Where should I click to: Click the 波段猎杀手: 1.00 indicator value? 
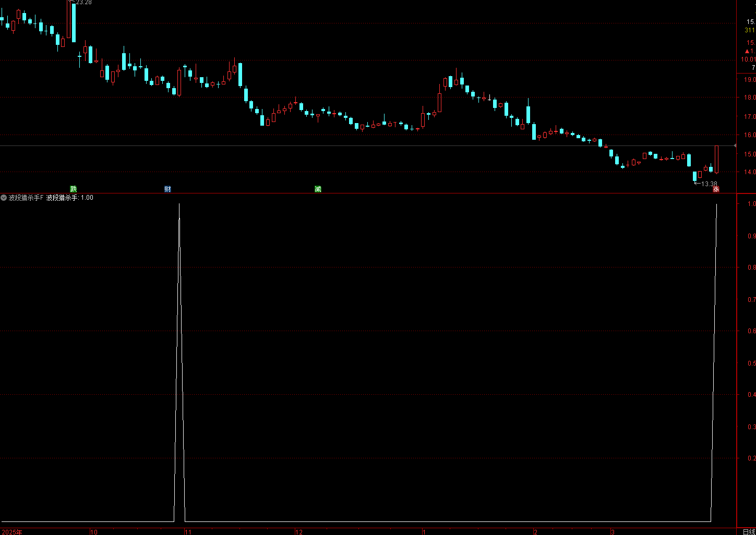click(70, 198)
